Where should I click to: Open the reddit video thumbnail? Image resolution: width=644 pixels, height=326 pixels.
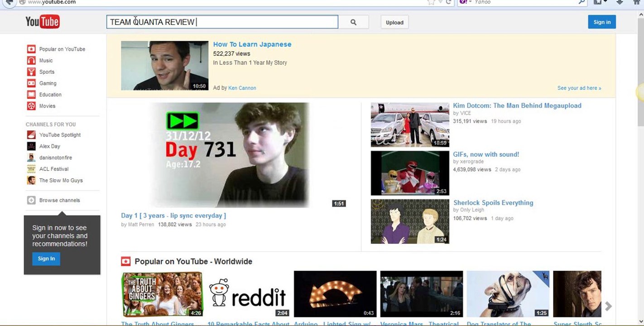tap(249, 294)
